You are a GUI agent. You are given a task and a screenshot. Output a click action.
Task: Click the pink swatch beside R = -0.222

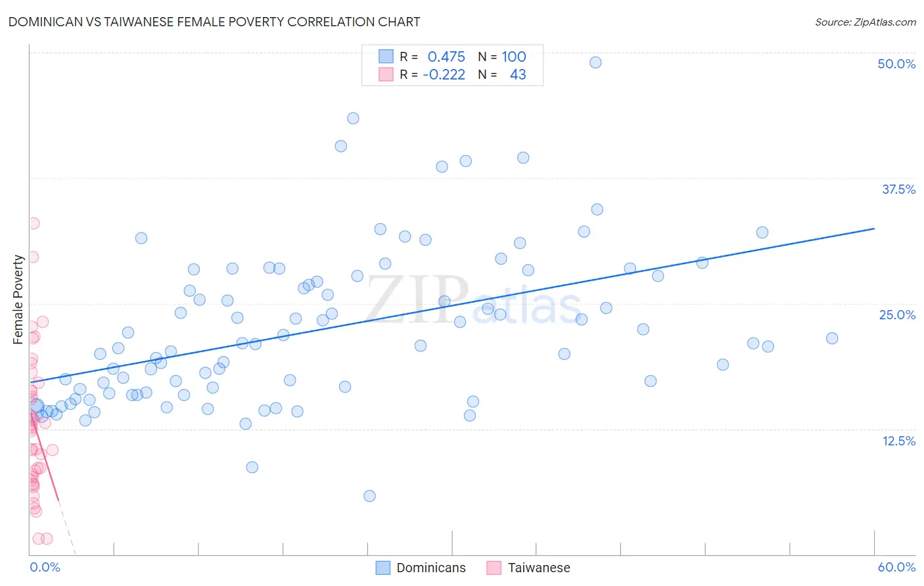(x=386, y=74)
